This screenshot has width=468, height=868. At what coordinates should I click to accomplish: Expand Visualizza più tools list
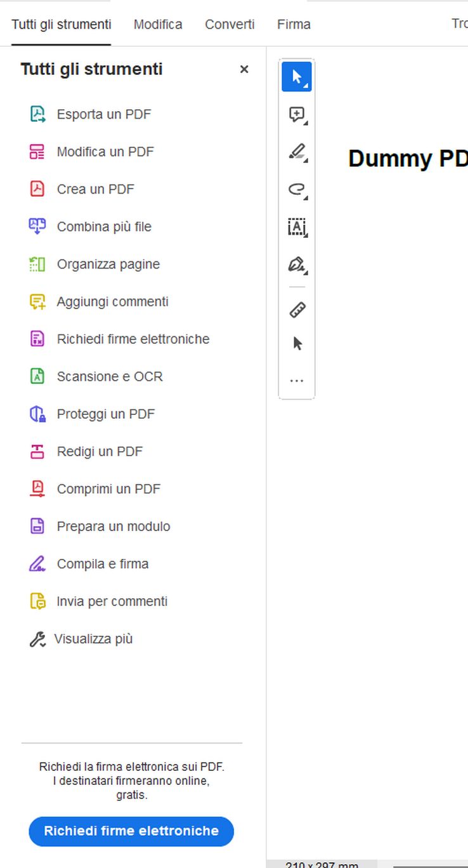(93, 639)
